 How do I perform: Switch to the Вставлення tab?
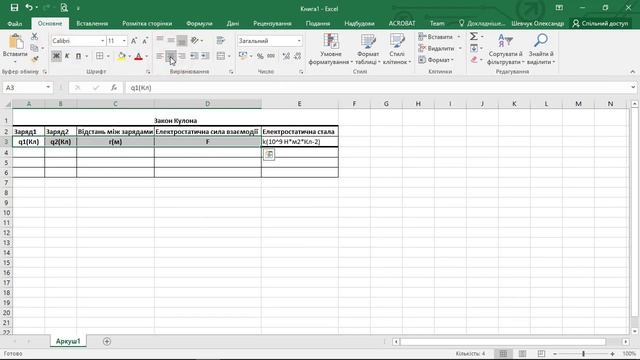[x=92, y=23]
